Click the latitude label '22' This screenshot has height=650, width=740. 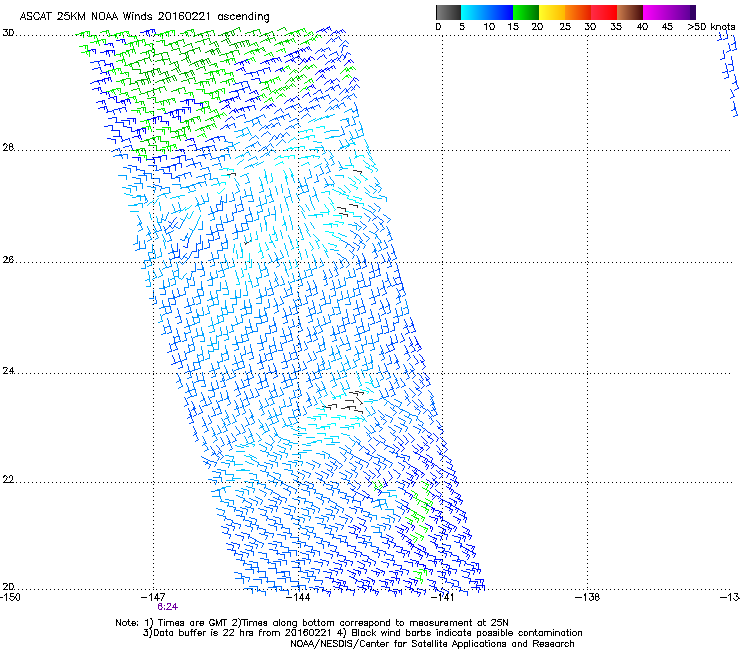pos(8,480)
